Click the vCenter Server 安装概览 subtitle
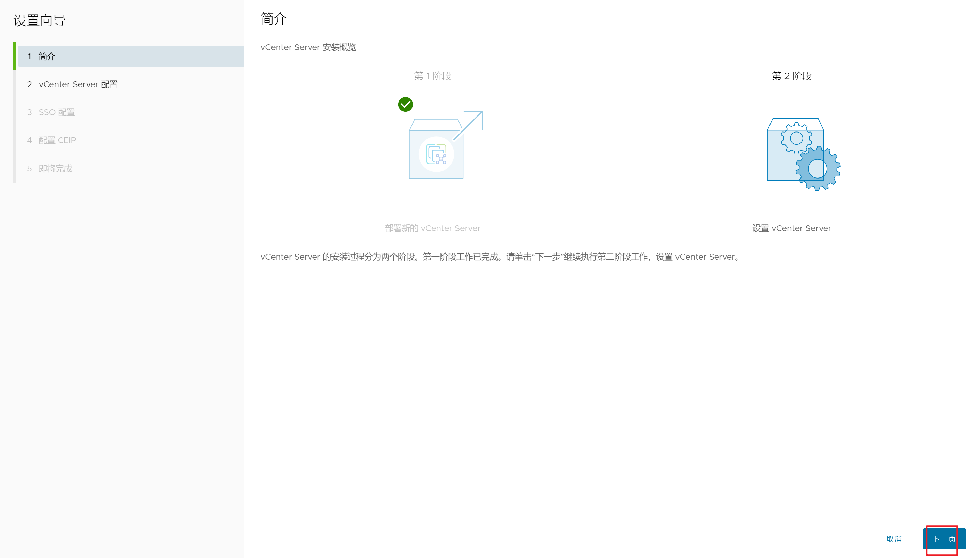This screenshot has width=980, height=558. coord(308,47)
